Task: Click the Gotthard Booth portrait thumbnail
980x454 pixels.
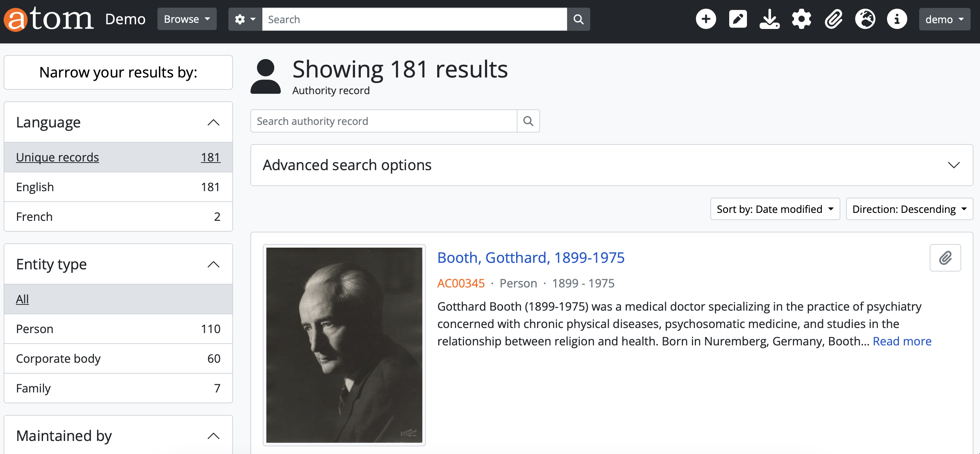Action: (x=344, y=345)
